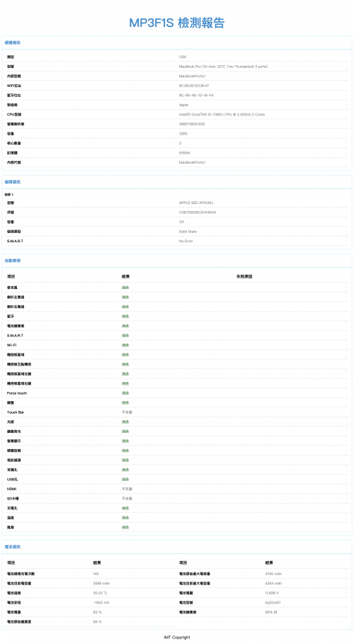Select the Solid State disk type value
The height and width of the screenshot is (644, 354).
coord(188,232)
